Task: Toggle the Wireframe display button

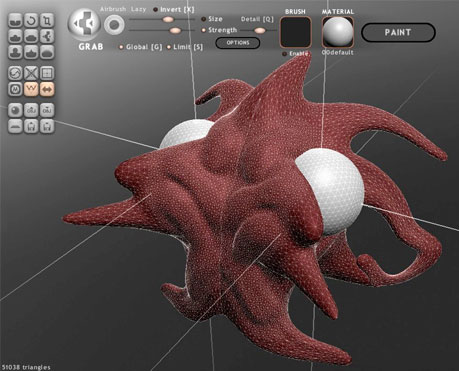Action: point(31,89)
